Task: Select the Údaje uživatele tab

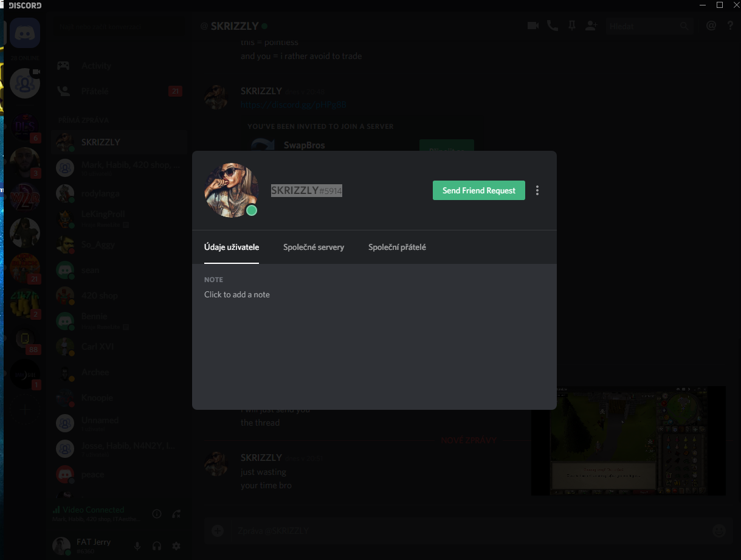Action: tap(232, 247)
